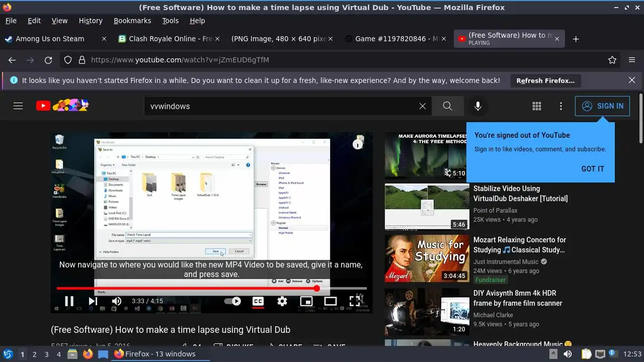
Task: Click the SIGN IN button
Action: (x=602, y=106)
